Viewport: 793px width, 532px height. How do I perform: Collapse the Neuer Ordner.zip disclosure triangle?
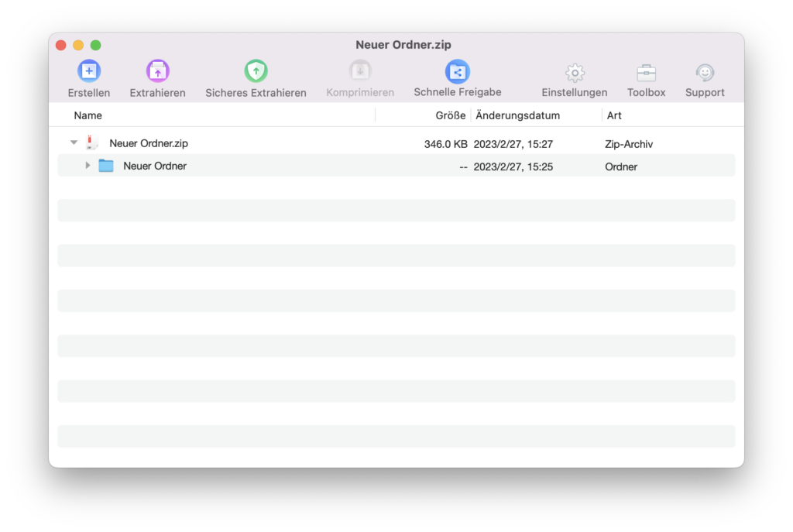click(74, 143)
